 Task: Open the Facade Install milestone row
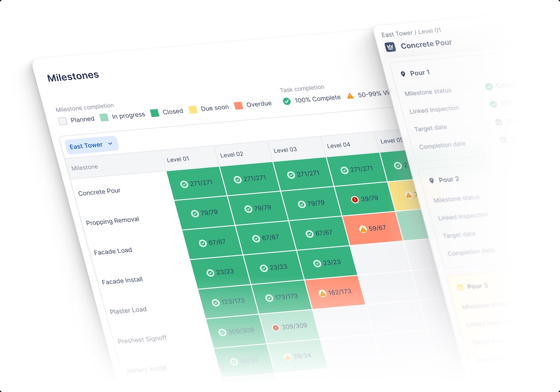coord(122,280)
